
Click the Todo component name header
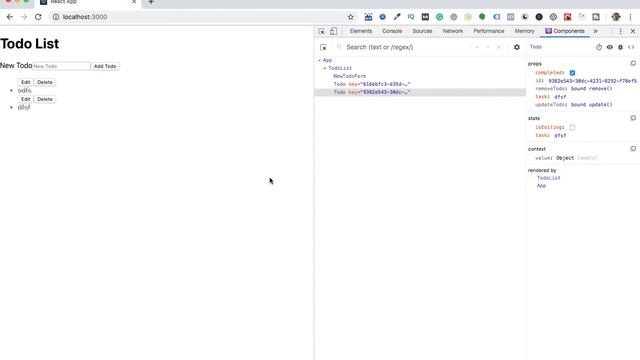pyautogui.click(x=536, y=47)
